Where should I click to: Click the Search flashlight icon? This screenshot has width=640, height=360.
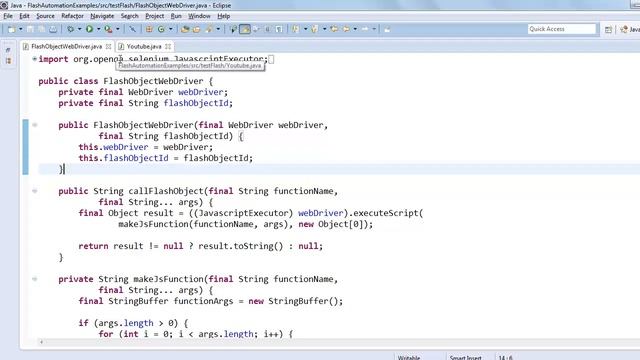tap(209, 29)
